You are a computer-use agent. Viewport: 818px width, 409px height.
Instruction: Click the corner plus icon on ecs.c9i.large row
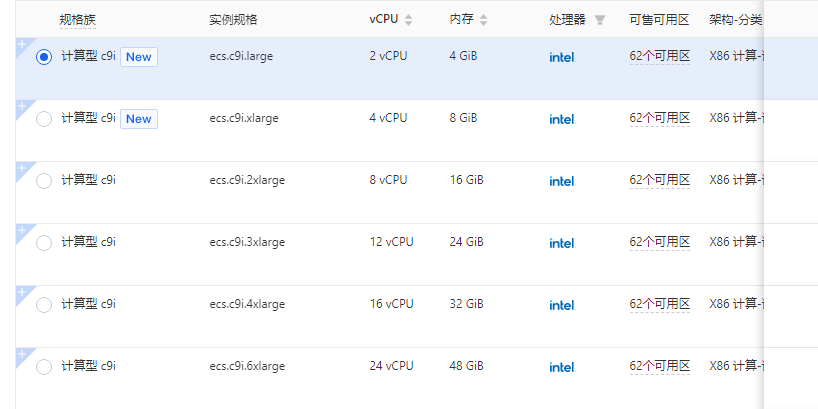click(21, 43)
